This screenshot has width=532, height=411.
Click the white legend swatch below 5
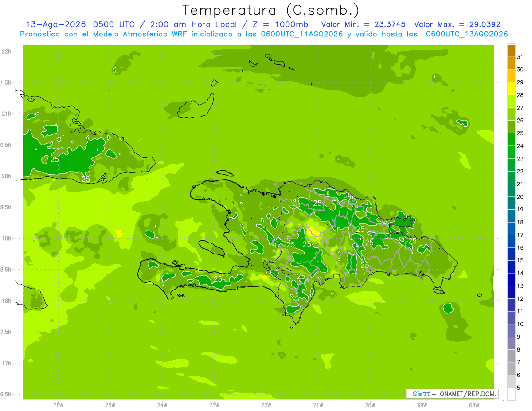coord(511,394)
